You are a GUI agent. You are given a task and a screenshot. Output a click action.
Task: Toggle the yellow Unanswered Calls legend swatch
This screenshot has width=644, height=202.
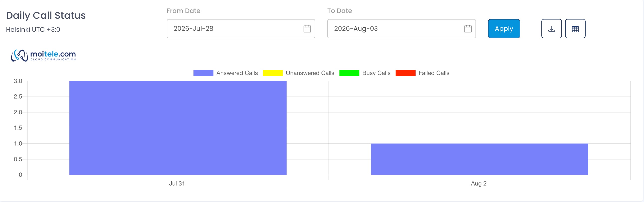point(273,73)
